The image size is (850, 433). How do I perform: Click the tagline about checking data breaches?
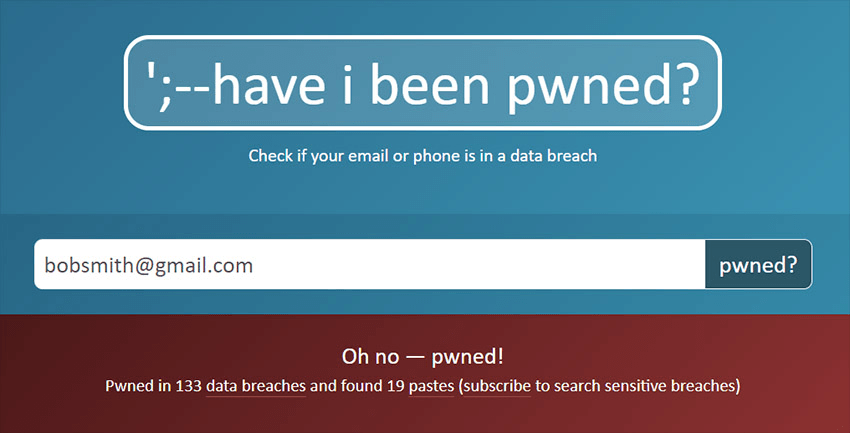[422, 156]
